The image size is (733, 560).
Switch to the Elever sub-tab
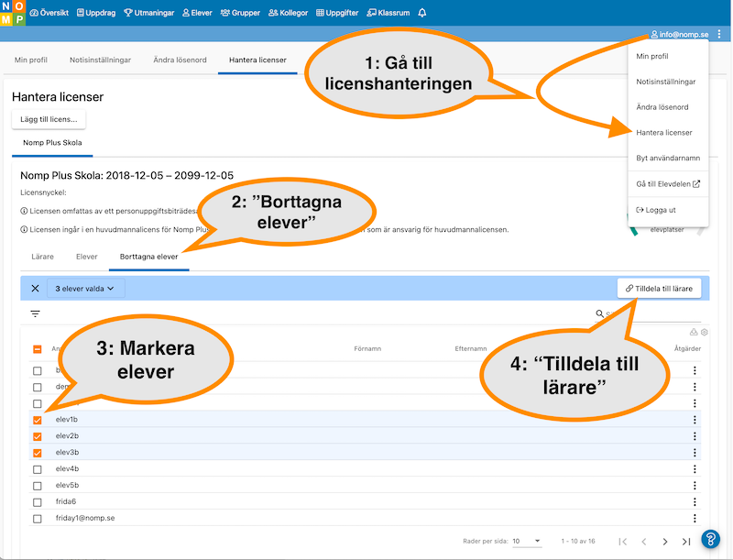click(x=86, y=257)
